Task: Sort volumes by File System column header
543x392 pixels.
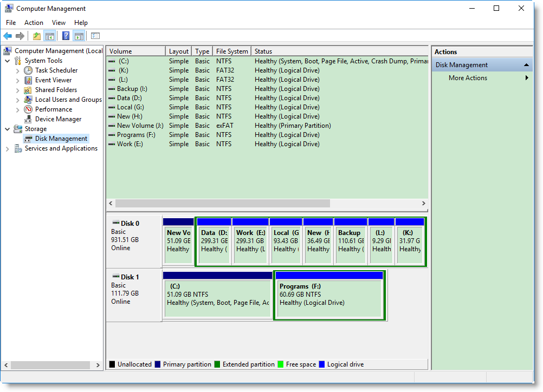Action: click(231, 51)
